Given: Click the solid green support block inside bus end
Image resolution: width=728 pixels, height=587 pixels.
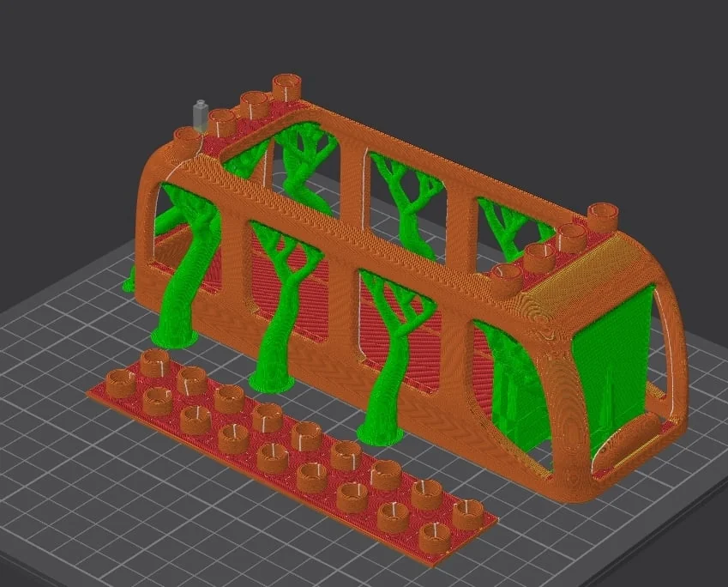Looking at the screenshot, I should (x=616, y=360).
